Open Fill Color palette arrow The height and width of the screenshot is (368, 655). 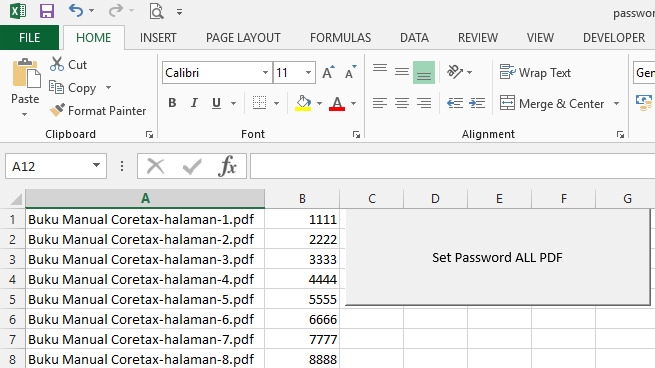[320, 103]
